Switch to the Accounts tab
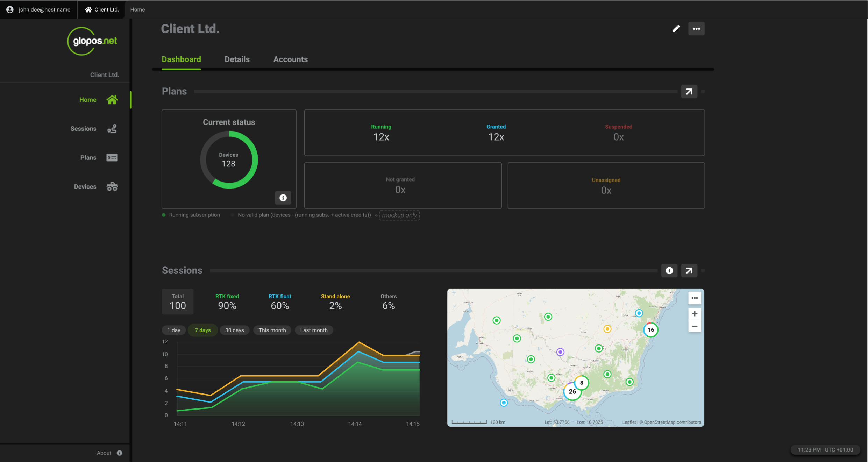 [290, 59]
